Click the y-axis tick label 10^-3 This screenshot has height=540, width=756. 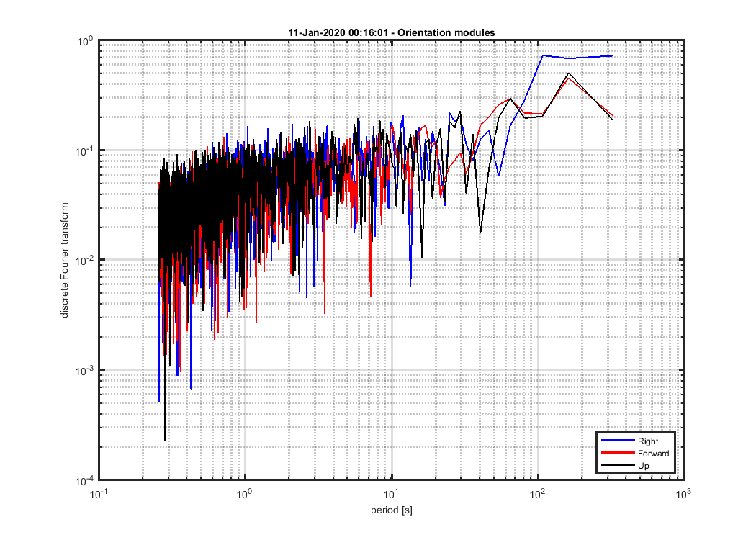coord(85,371)
